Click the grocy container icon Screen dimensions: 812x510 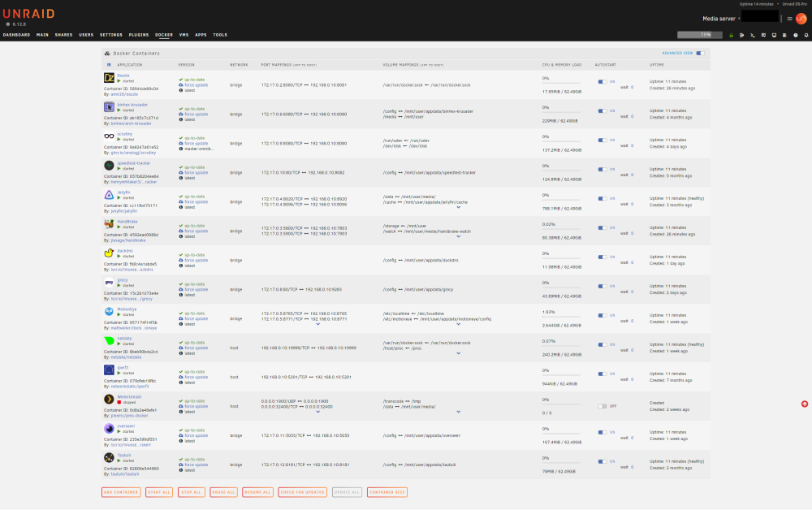(109, 282)
